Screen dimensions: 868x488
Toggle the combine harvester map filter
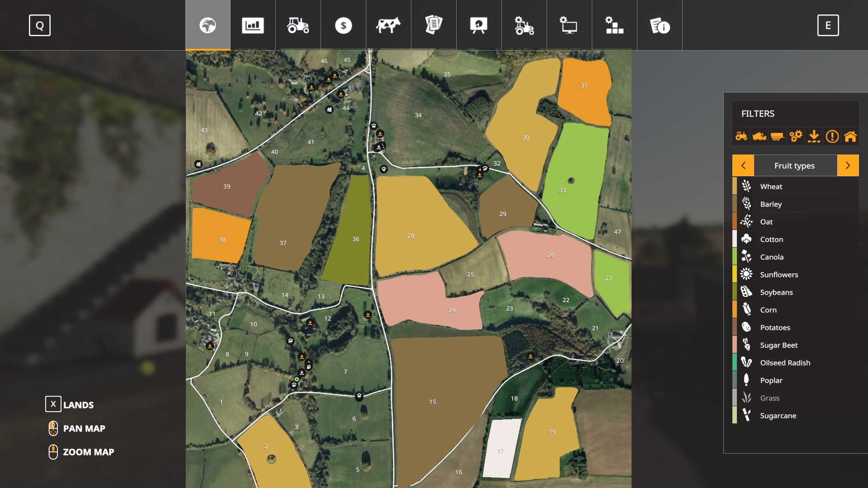click(x=759, y=136)
